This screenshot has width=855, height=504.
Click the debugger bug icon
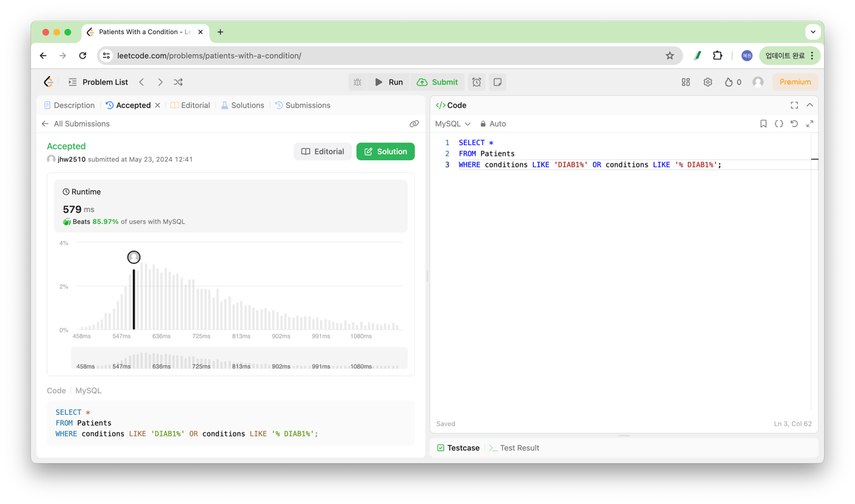click(x=357, y=82)
